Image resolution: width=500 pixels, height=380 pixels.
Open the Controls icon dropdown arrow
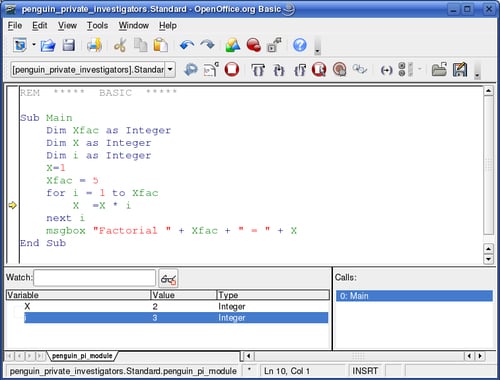pos(420,69)
